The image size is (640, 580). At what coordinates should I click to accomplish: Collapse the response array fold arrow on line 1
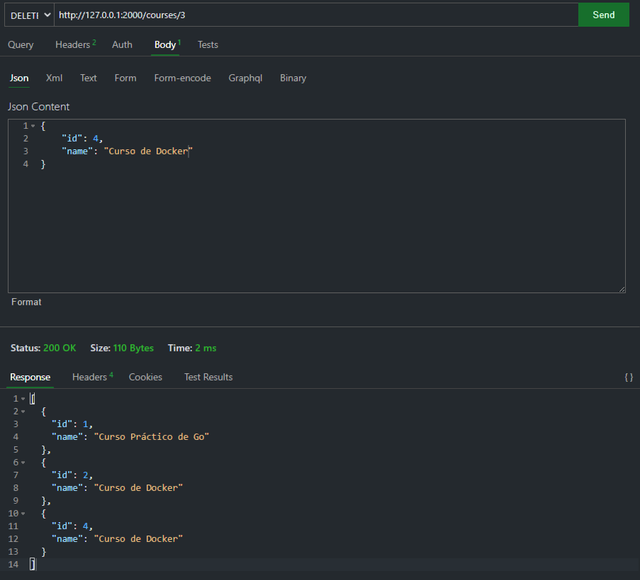[x=23, y=398]
